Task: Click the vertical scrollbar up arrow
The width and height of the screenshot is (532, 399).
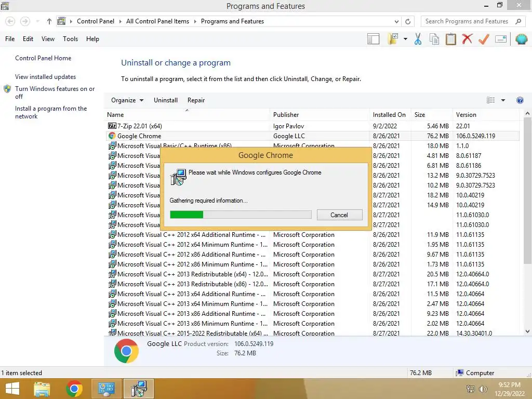Action: point(527,114)
